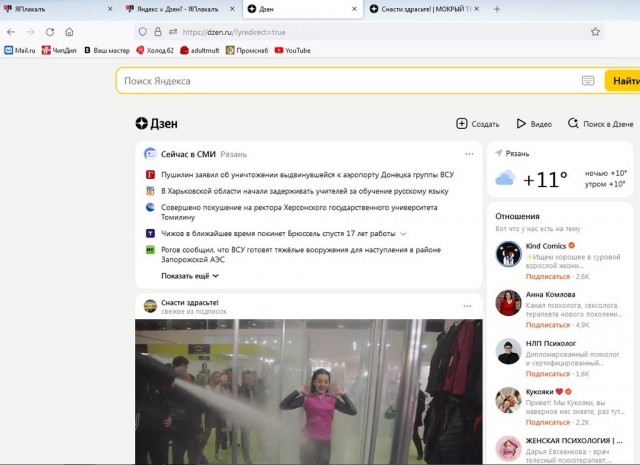The image size is (640, 465).
Task: Click the cloud weather icon
Action: [505, 178]
